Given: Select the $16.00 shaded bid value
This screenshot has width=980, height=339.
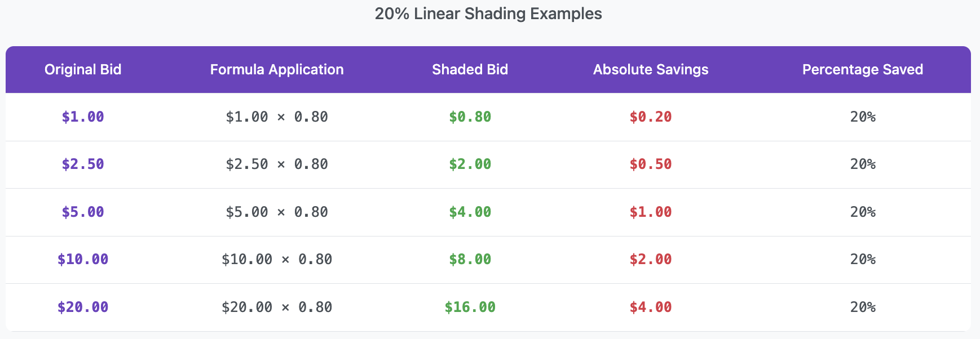Looking at the screenshot, I should (470, 307).
